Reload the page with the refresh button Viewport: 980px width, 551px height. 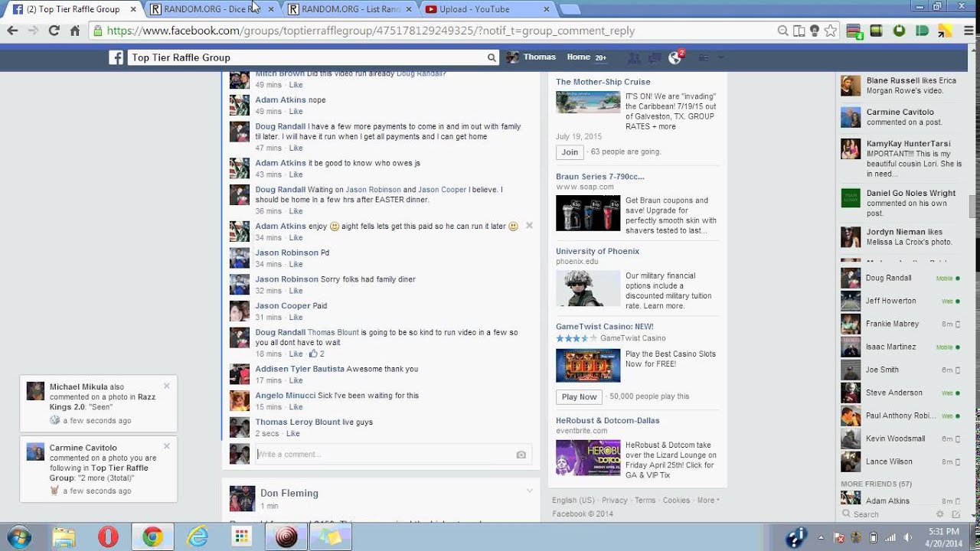pyautogui.click(x=54, y=31)
